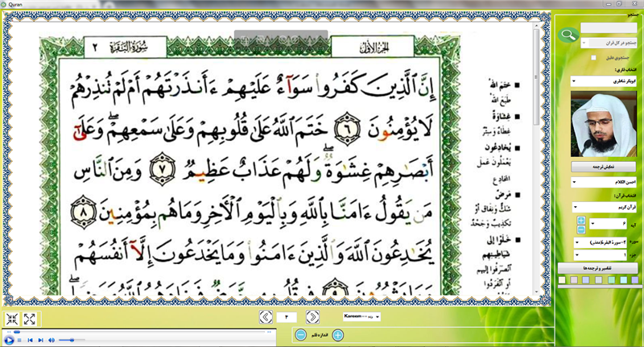Click the scroll-down arrow of page scrollbar
Viewport: 644px width, 347px height.
(536, 292)
